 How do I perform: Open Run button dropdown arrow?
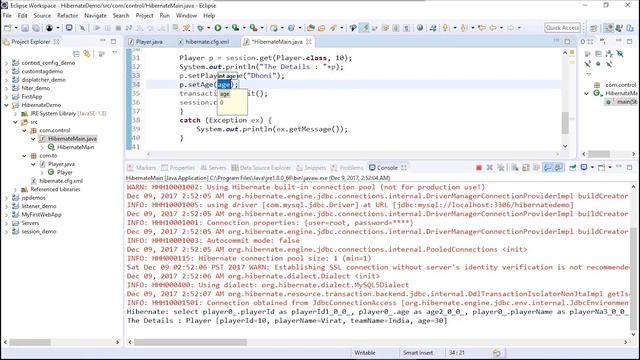coord(226,28)
